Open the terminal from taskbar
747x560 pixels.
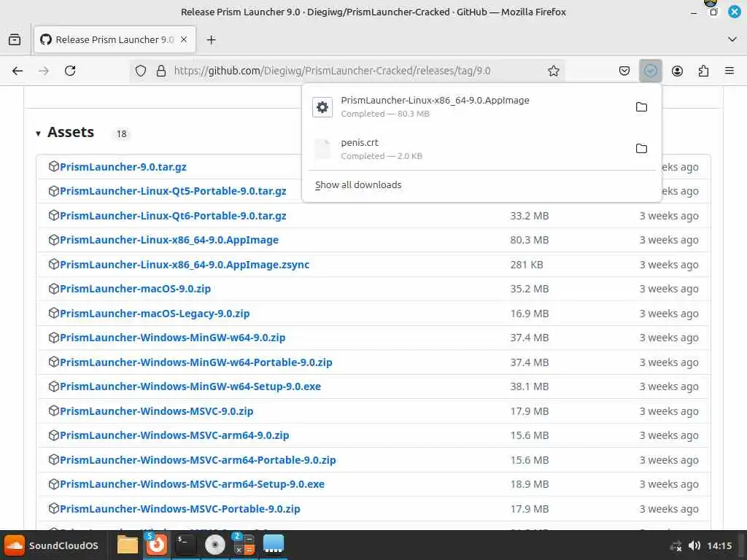[185, 545]
